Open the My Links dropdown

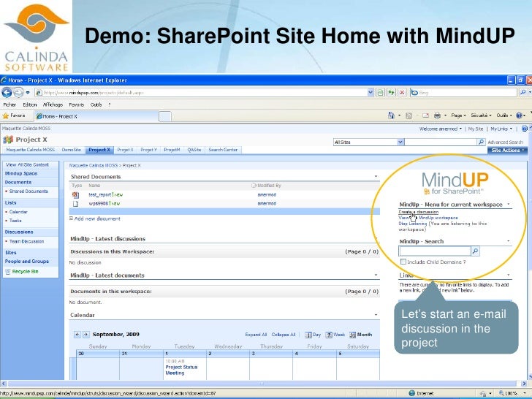pos(501,129)
